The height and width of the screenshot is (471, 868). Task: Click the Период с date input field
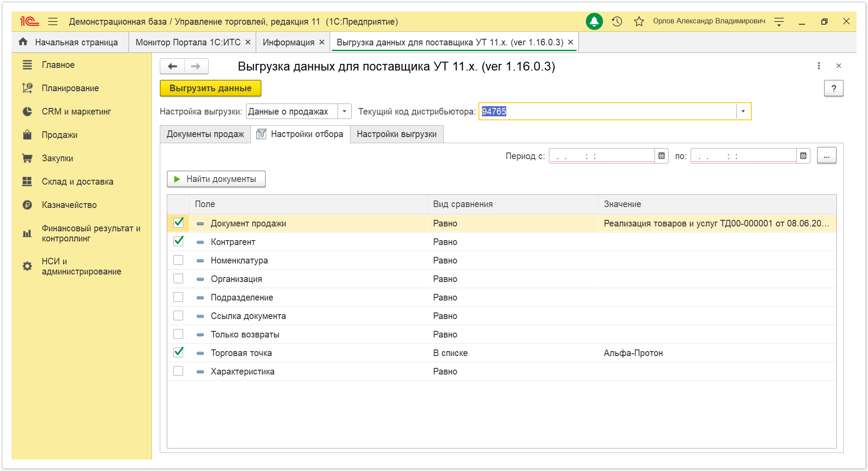(x=602, y=156)
